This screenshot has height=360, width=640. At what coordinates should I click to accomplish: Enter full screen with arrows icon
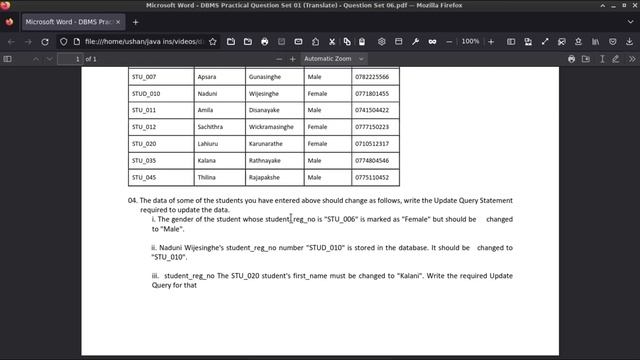point(545,42)
